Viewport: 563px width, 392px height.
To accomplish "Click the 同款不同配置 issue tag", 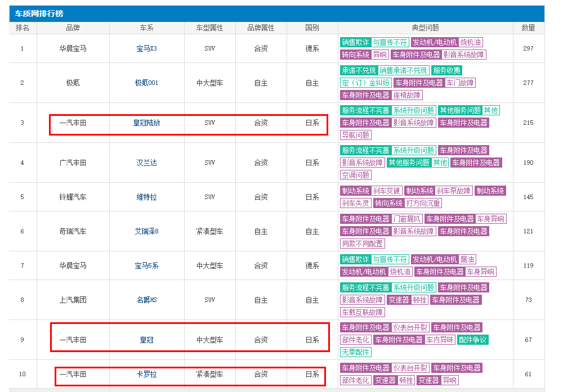I will pos(363,244).
